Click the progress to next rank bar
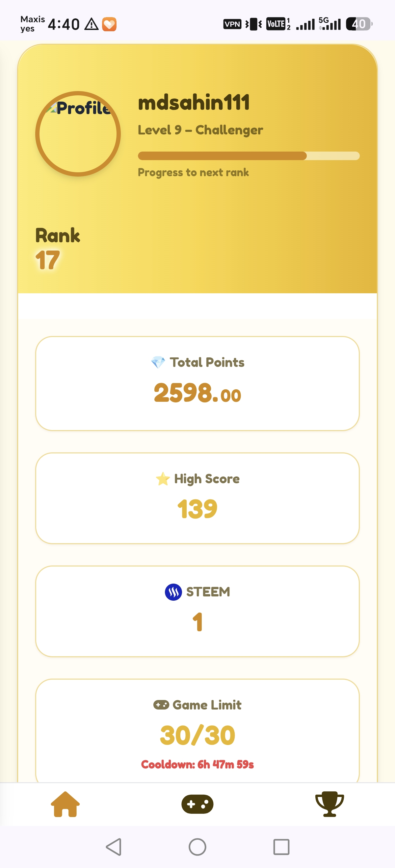395x868 pixels. coord(249,156)
